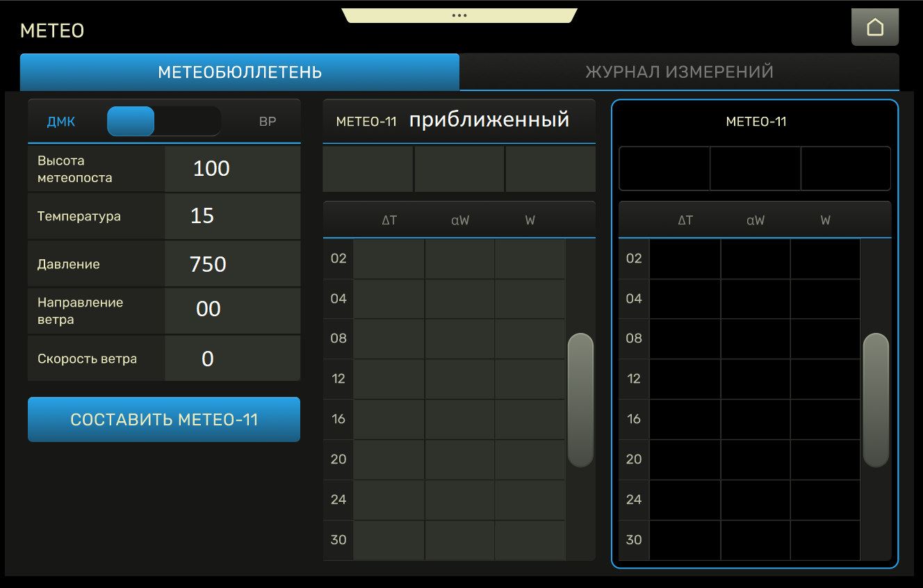
Task: Select the ВР mode label
Action: (x=268, y=122)
